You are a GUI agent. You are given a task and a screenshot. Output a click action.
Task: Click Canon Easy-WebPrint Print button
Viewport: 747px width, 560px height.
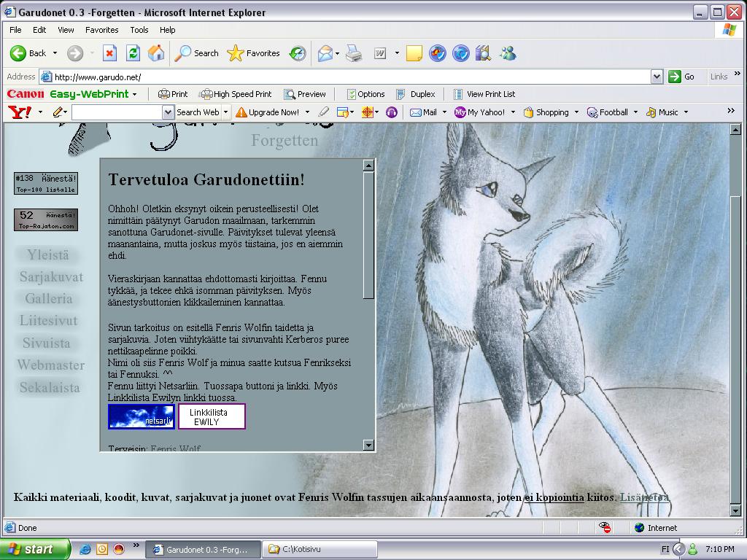172,94
